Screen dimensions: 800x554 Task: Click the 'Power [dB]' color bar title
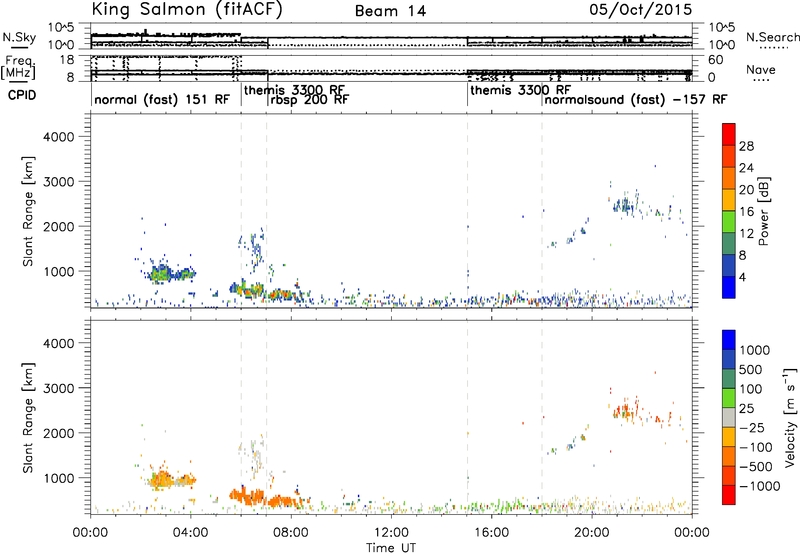coord(764,211)
